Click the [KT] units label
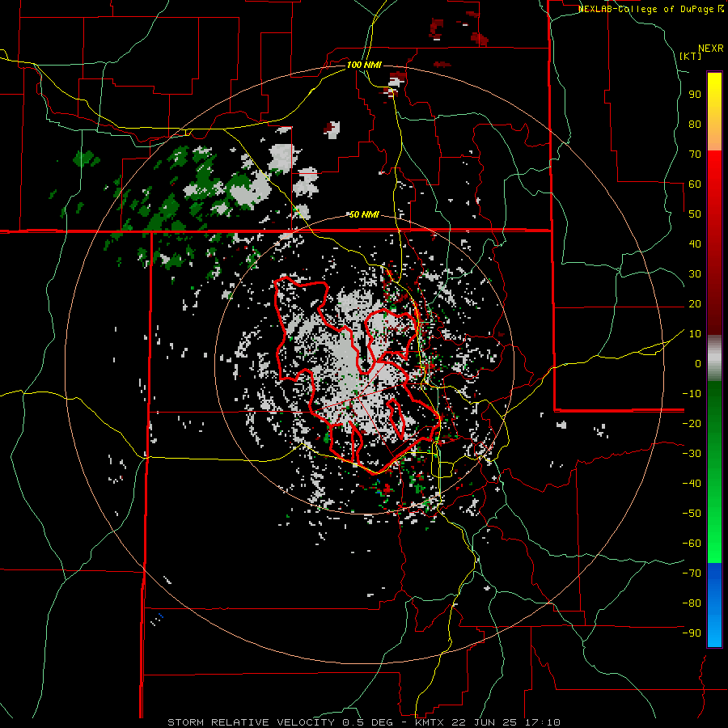Viewport: 728px width, 728px height. (690, 56)
